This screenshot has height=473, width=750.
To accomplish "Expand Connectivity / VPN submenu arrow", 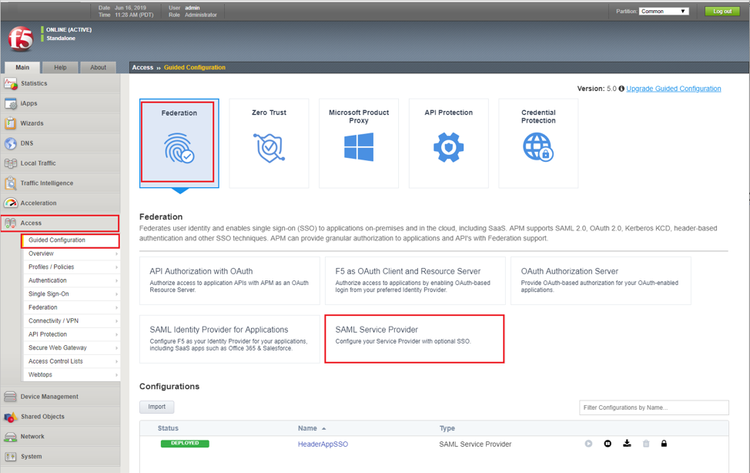I will (116, 321).
